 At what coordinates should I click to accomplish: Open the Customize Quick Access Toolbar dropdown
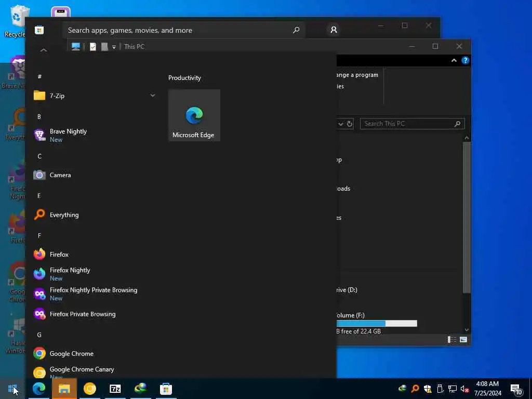[x=114, y=47]
